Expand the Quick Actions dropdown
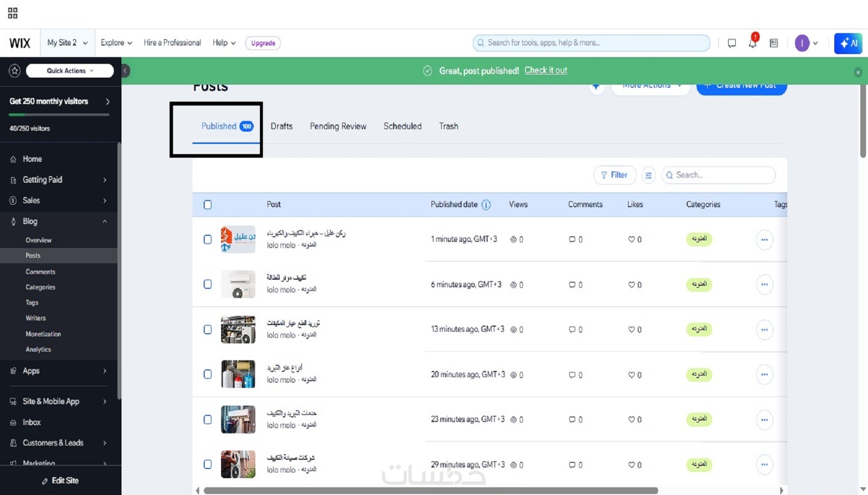This screenshot has height=495, width=868. 70,71
